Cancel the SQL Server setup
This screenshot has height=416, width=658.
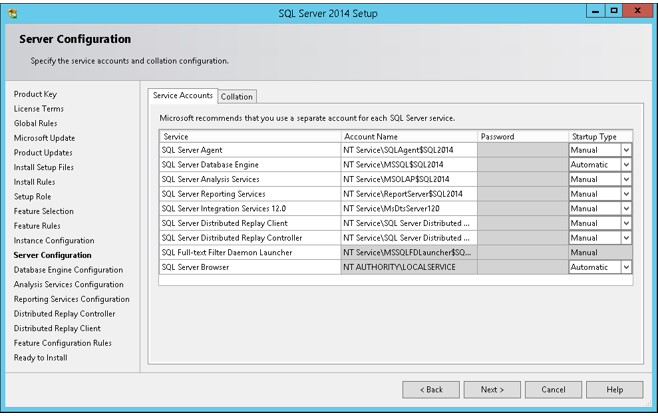click(x=553, y=390)
